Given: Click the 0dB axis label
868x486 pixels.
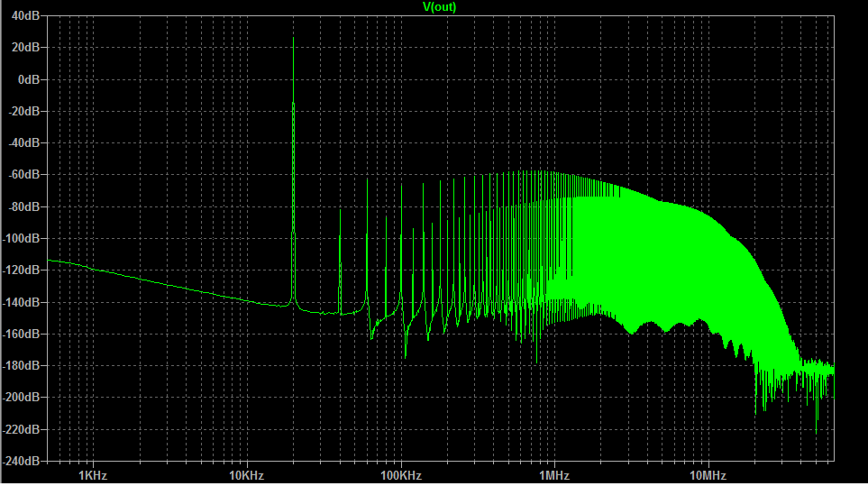Looking at the screenshot, I should 29,79.
